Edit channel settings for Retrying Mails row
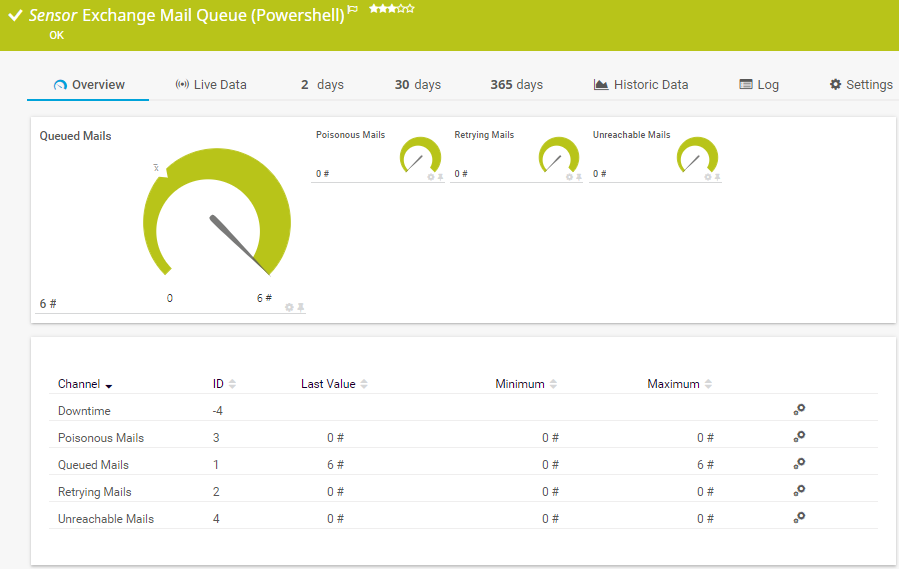 click(799, 491)
